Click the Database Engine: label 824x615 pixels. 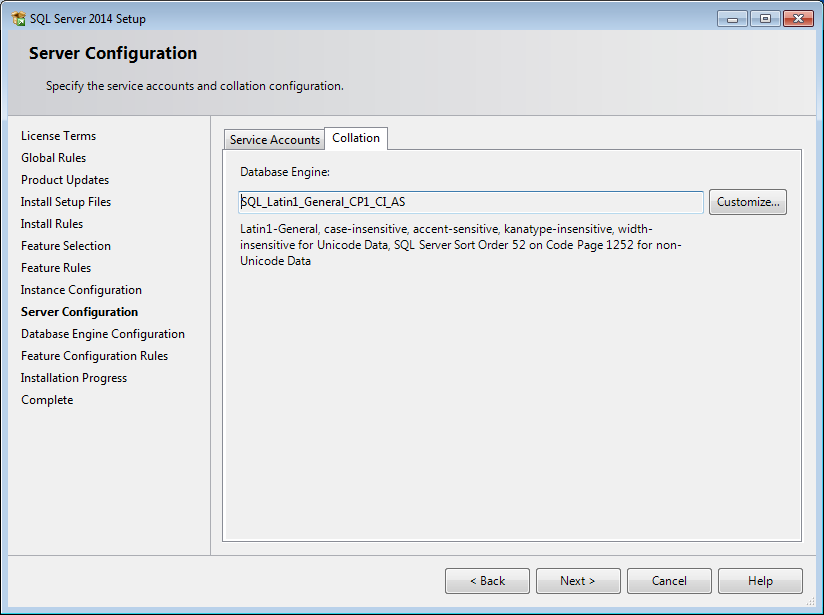point(285,172)
